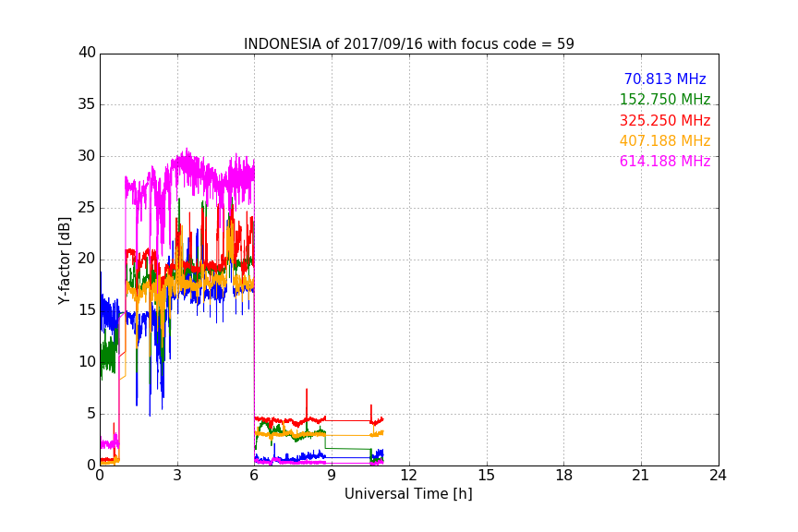Select the 407.188 MHz legend label
This screenshot has height=532, width=798.
pos(665,140)
